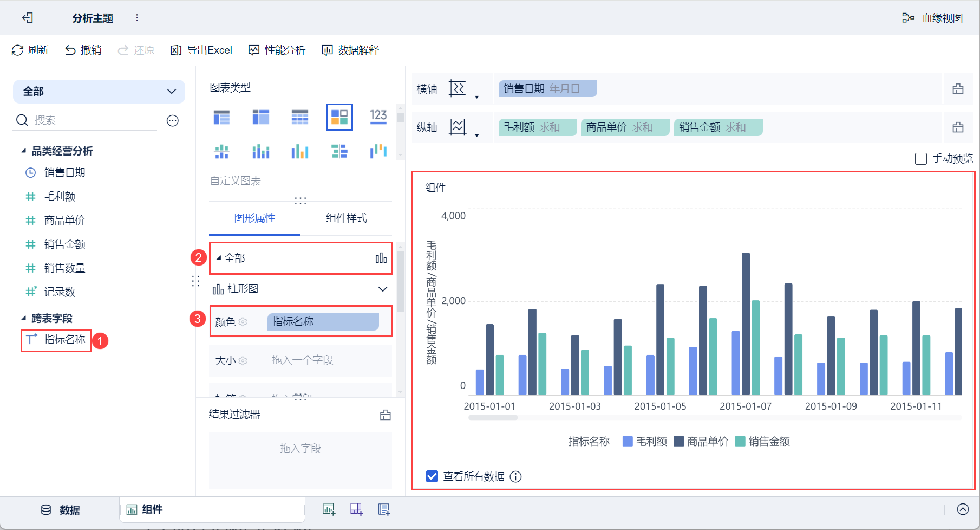Click the 搜索 search field

[92, 120]
